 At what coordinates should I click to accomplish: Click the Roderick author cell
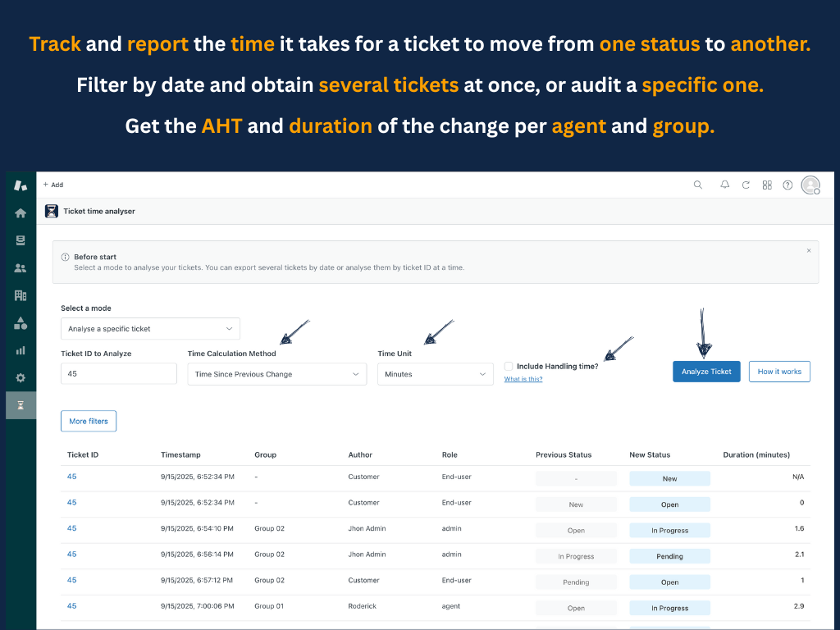(x=362, y=606)
